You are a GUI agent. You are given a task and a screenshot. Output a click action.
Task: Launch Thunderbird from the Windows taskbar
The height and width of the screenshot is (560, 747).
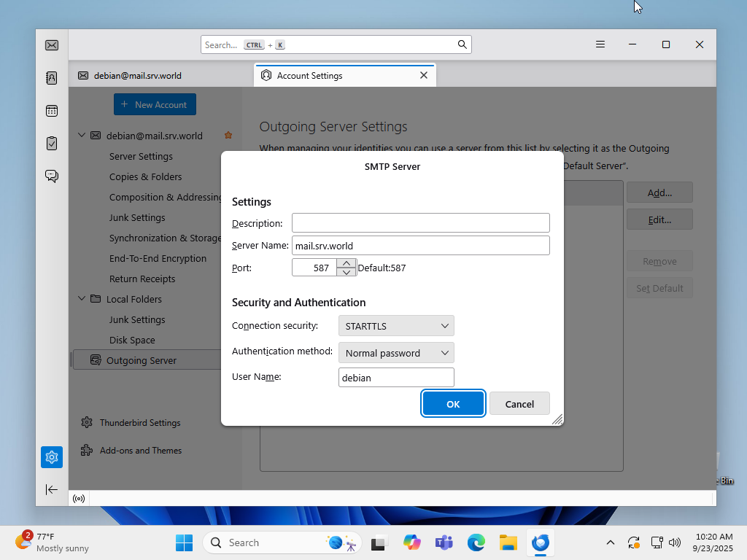[x=540, y=542]
